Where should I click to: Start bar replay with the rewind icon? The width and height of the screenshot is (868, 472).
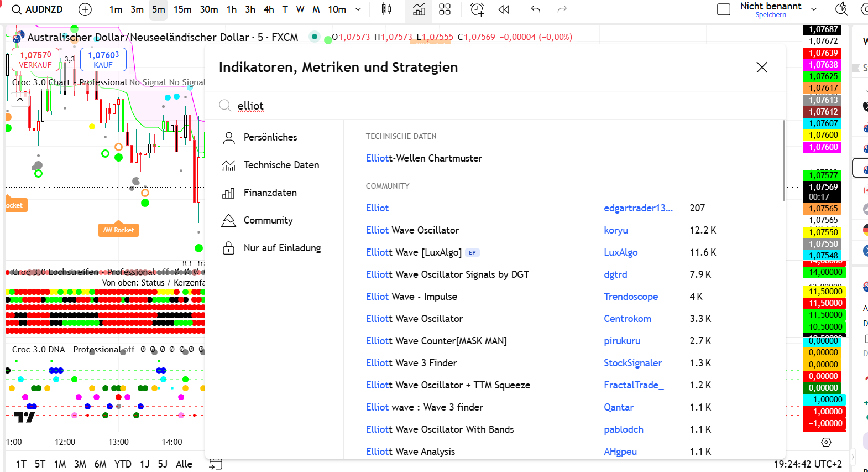(504, 9)
